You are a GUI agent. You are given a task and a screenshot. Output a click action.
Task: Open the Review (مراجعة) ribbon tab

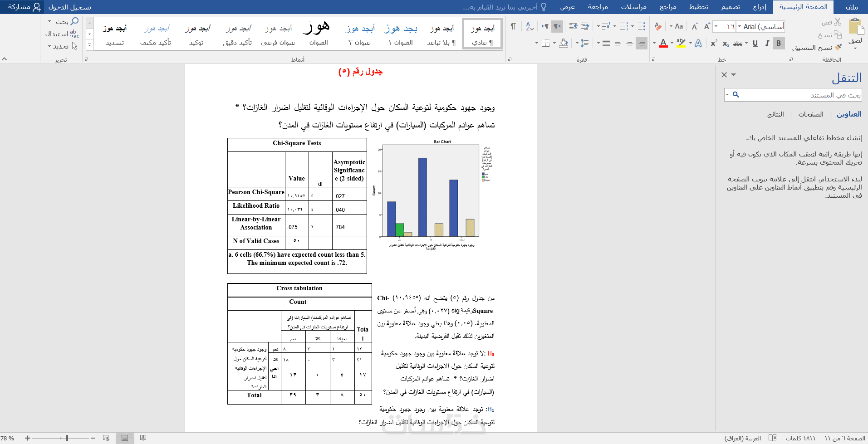[598, 7]
